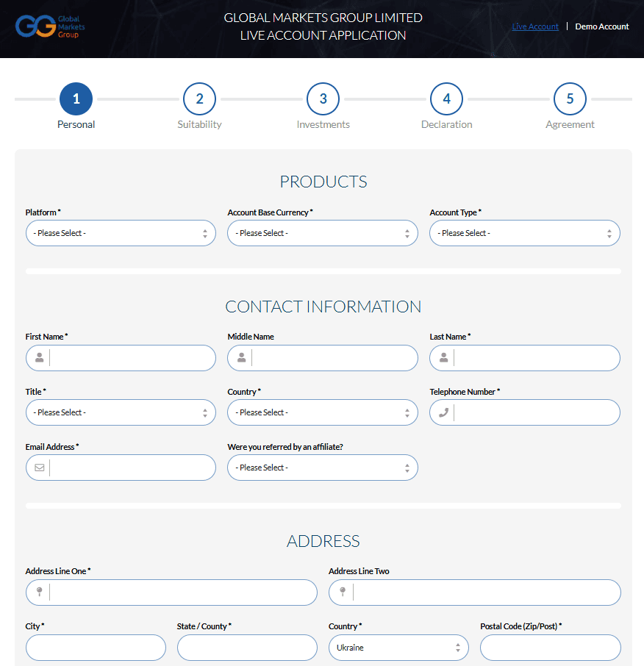Focus the State / County input field
644x666 pixels.
click(x=247, y=648)
